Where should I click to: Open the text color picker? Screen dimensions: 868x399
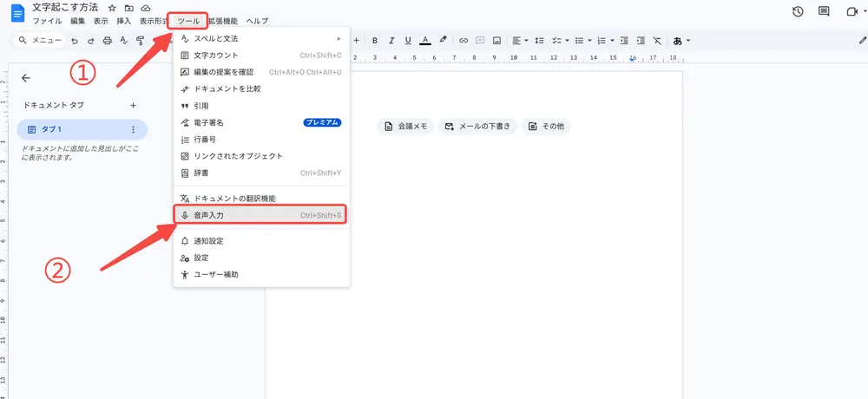click(x=425, y=41)
